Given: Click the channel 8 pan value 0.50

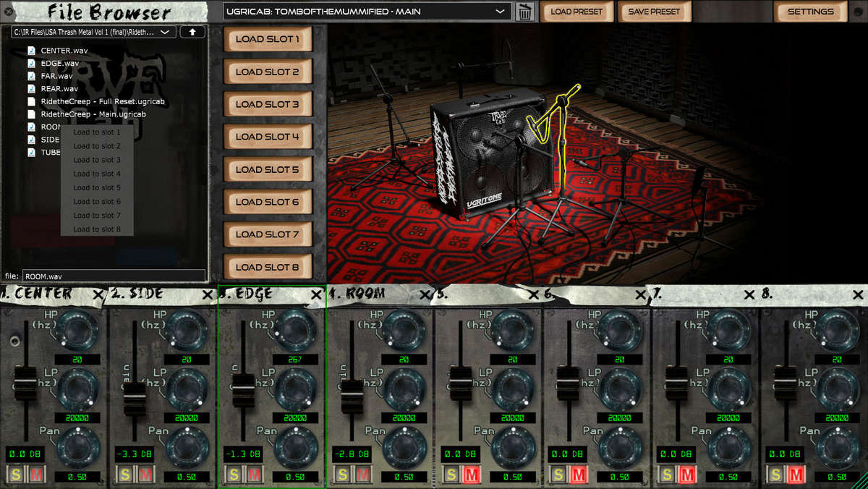Looking at the screenshot, I should tap(837, 477).
